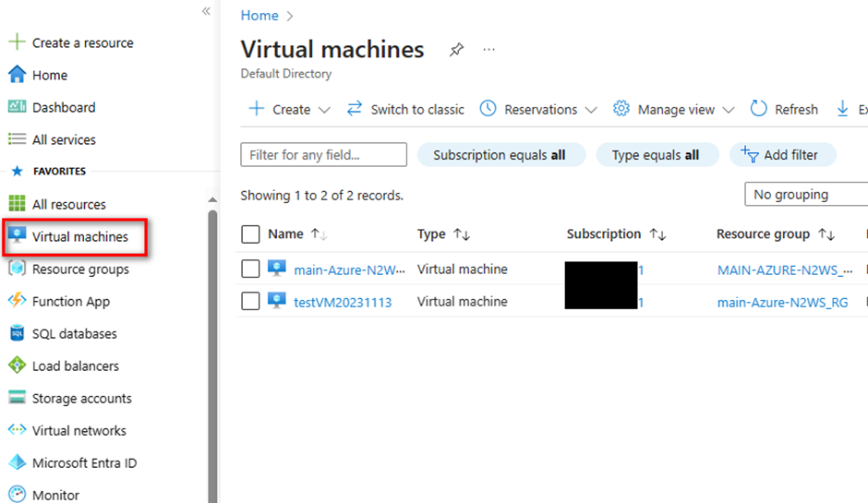This screenshot has width=868, height=503.
Task: Click the Virtual networks icon
Action: pos(18,429)
